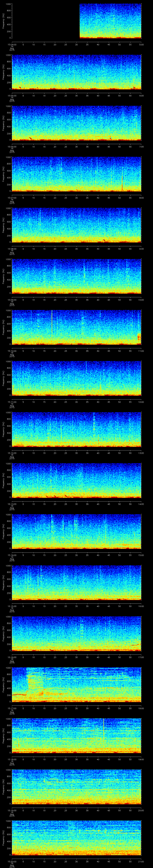Click the 15:05:00 start time label
Image resolution: width=153 pixels, height=868 pixels.
12,96
